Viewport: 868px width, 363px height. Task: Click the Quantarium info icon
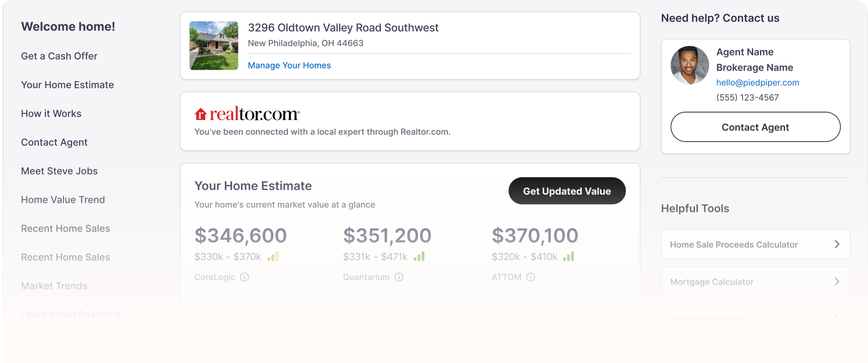coord(399,277)
